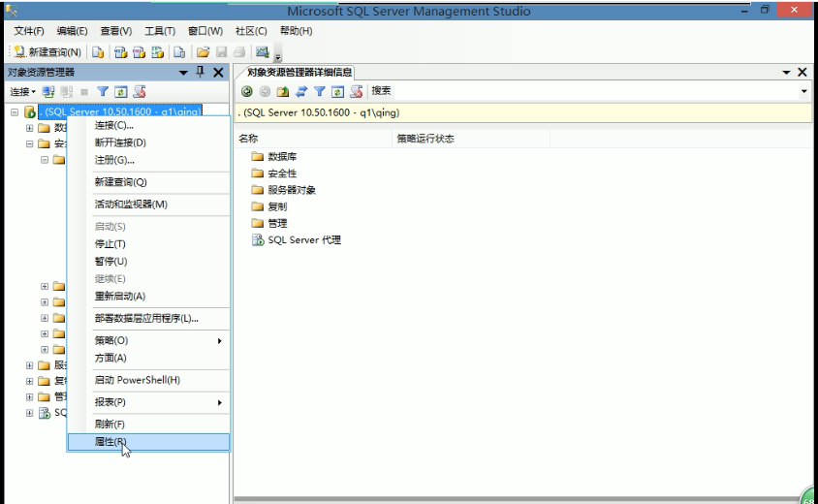
Task: Click the script error icon in Object Explorer
Action: (140, 92)
